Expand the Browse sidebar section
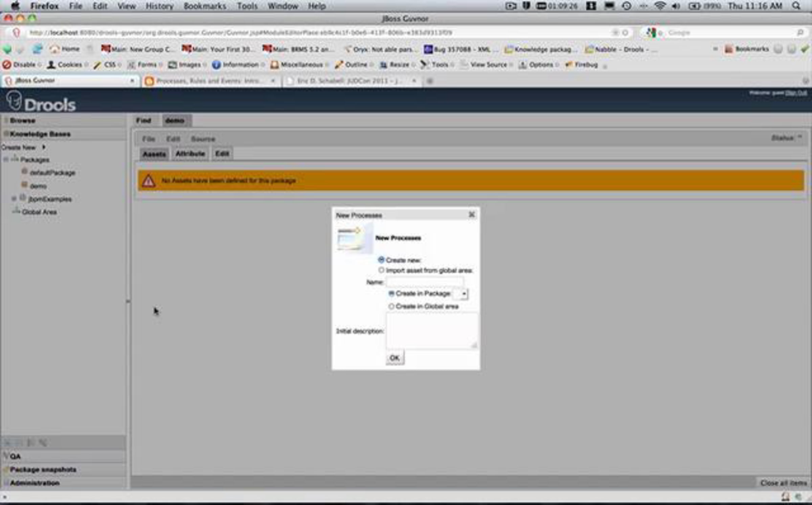Image resolution: width=812 pixels, height=505 pixels. click(x=64, y=120)
